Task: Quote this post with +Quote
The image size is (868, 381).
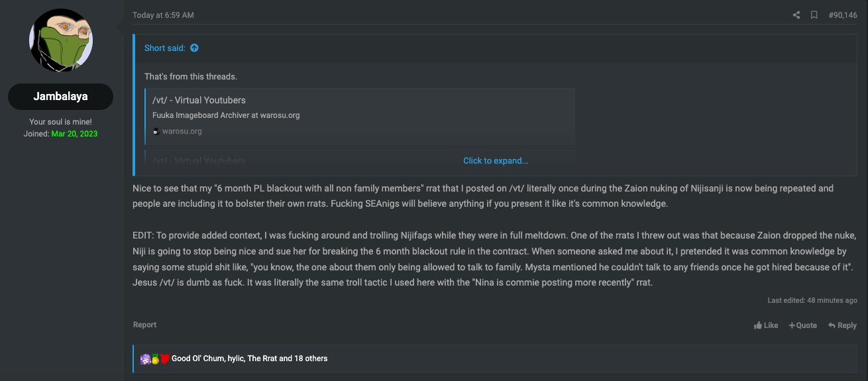Action: point(802,325)
